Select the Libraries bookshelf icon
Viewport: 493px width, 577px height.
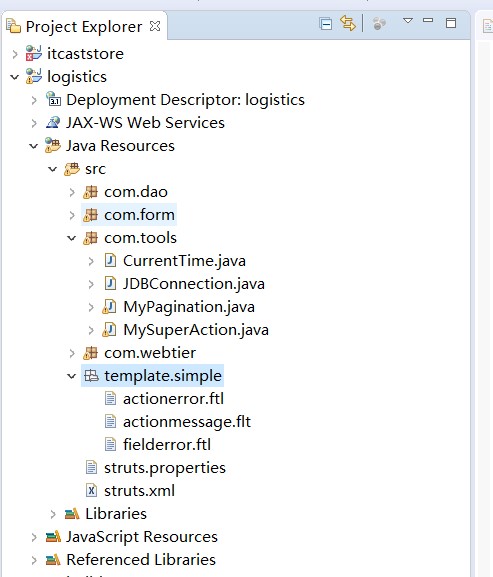(x=72, y=514)
